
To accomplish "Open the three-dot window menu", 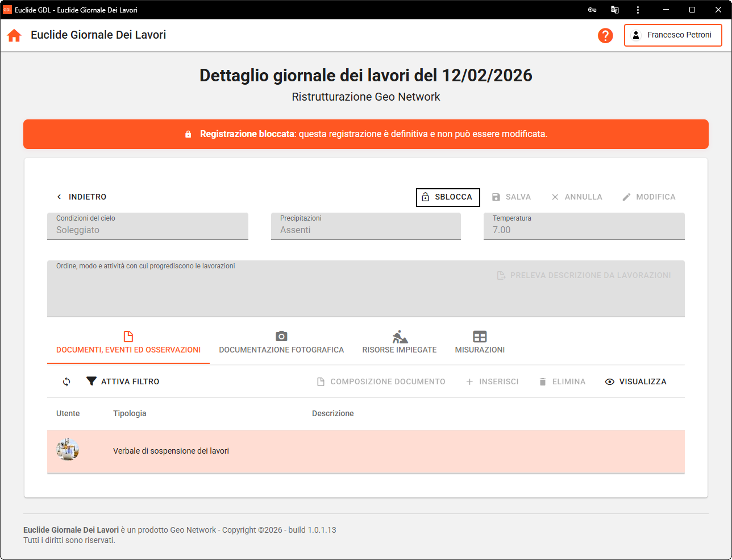I will [638, 10].
